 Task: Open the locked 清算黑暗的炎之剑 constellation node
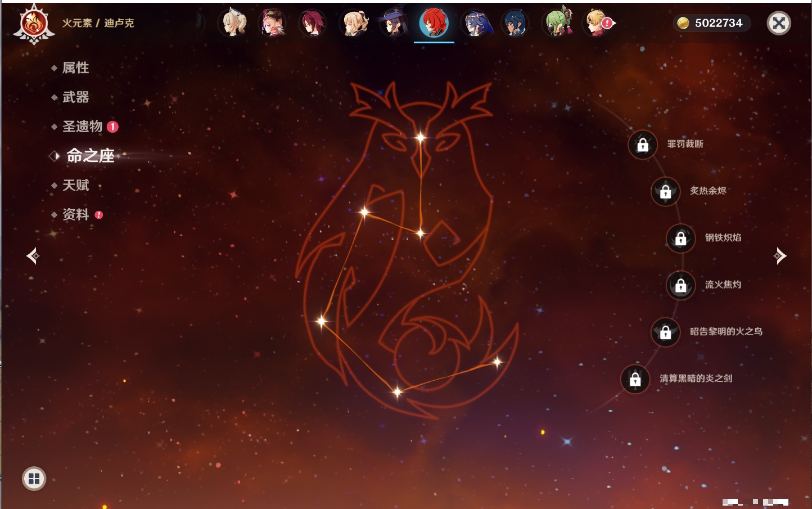(635, 379)
